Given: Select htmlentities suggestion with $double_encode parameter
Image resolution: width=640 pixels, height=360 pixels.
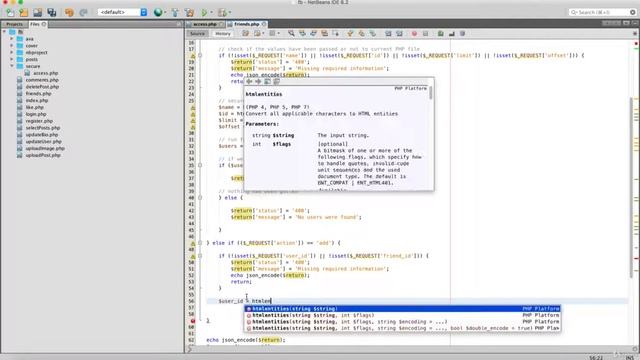Looking at the screenshot, I should point(402,328).
